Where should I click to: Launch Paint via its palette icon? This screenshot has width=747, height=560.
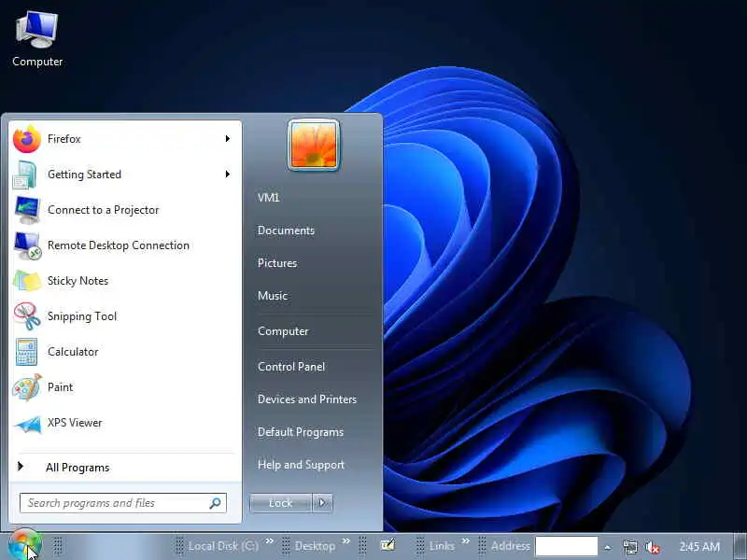27,387
